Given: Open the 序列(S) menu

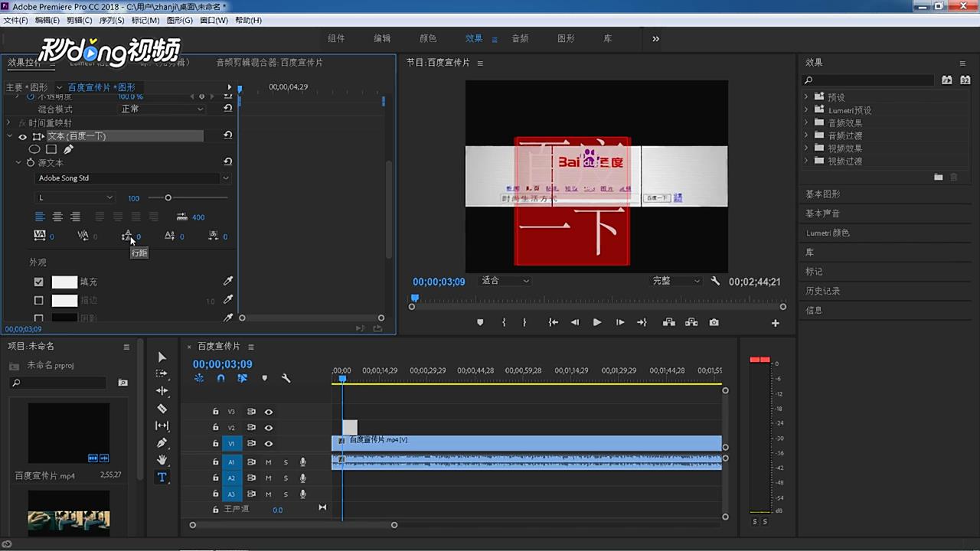Looking at the screenshot, I should click(x=112, y=20).
